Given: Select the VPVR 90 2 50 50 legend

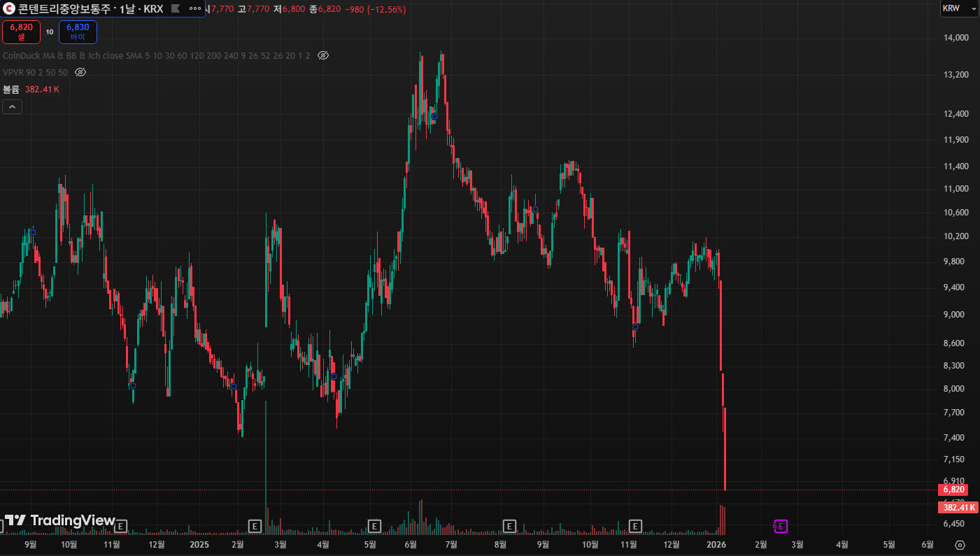Looking at the screenshot, I should 36,72.
